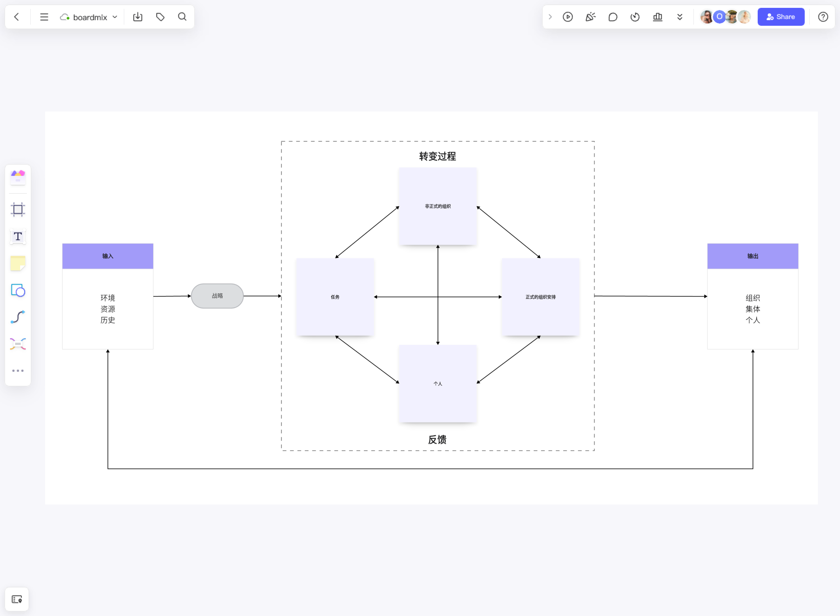Image resolution: width=840 pixels, height=616 pixels.
Task: Open the comments bubble icon
Action: pos(613,17)
